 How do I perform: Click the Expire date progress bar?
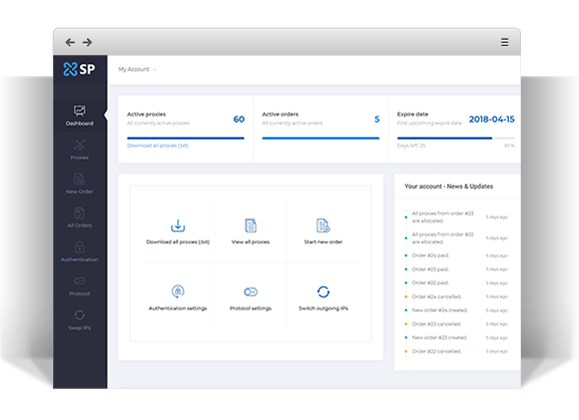(456, 138)
